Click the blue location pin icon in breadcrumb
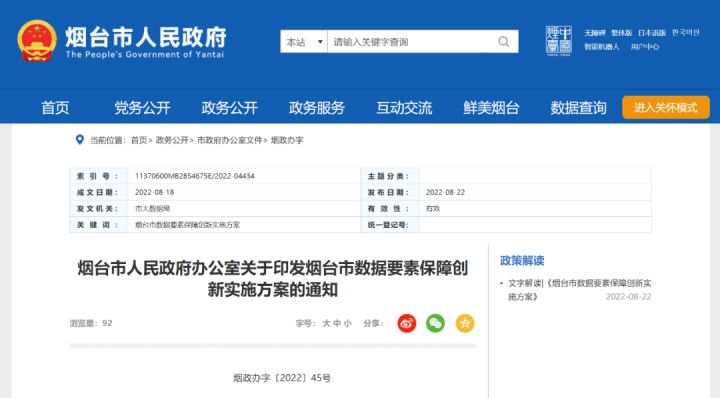Viewport: 720px width, 398px height. coord(80,140)
